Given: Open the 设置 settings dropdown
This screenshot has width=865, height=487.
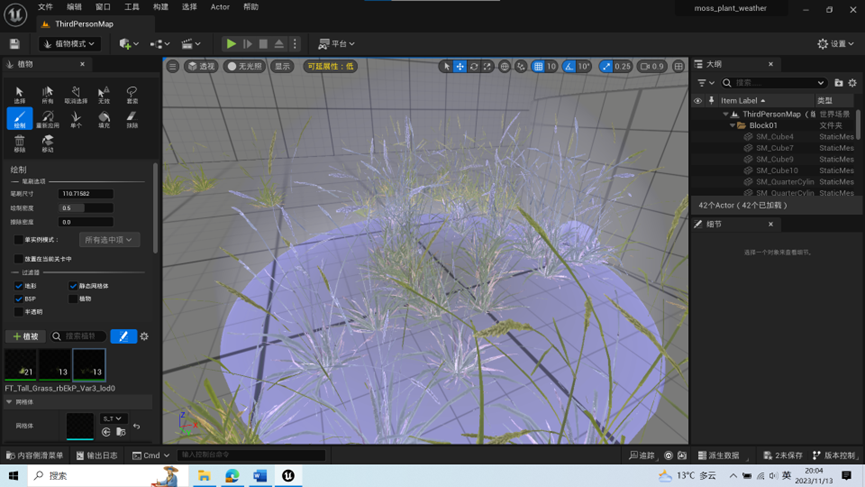Looking at the screenshot, I should coord(836,44).
